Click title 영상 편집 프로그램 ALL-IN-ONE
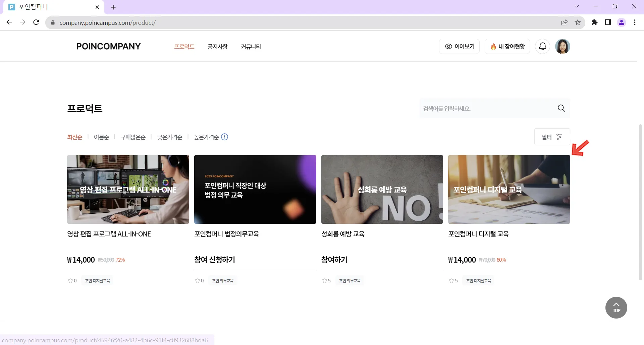The width and height of the screenshot is (644, 345). click(109, 234)
